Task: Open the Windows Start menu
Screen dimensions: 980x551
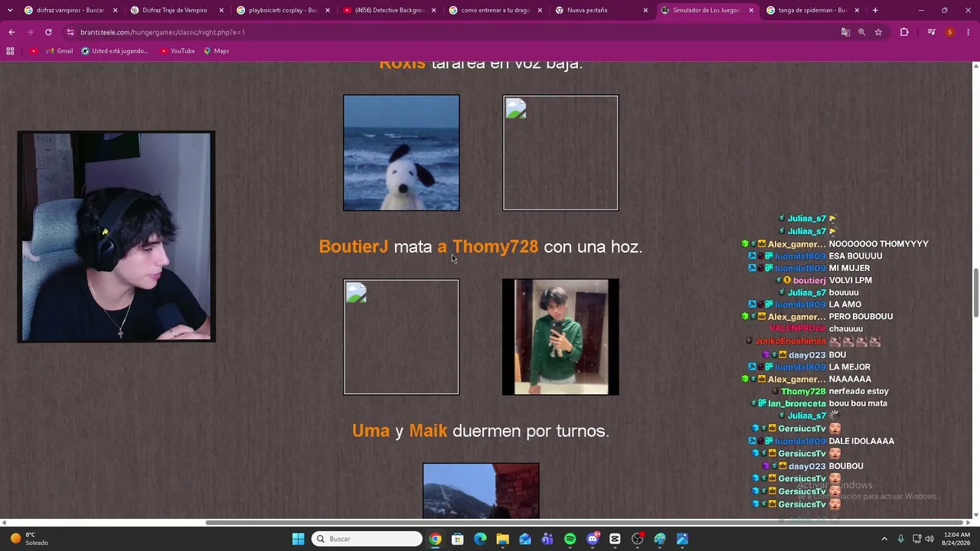Action: [x=298, y=539]
